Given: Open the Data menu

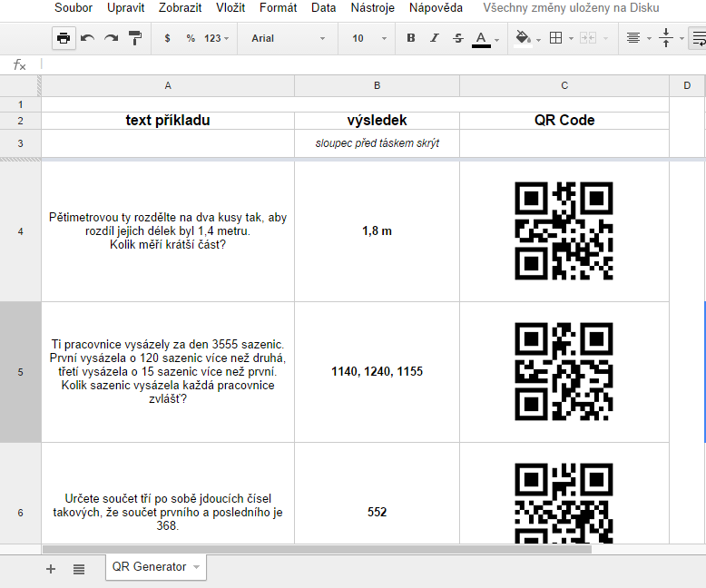Looking at the screenshot, I should coord(324,7).
